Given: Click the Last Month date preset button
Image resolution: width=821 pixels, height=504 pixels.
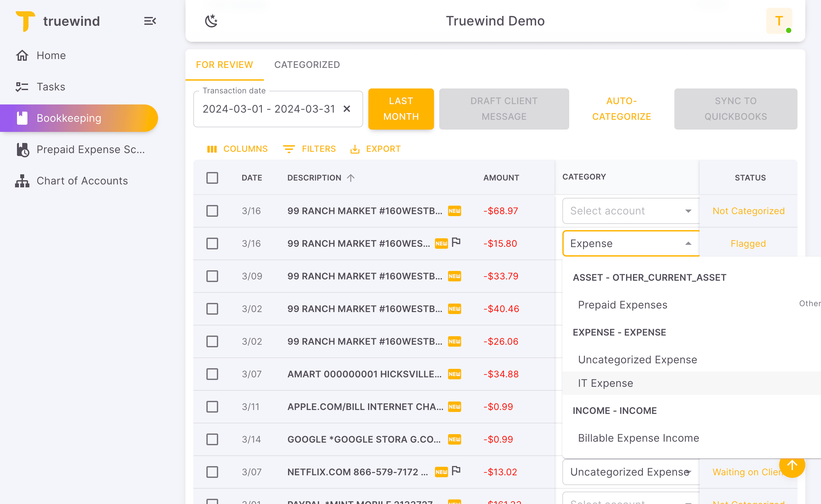Looking at the screenshot, I should [401, 109].
